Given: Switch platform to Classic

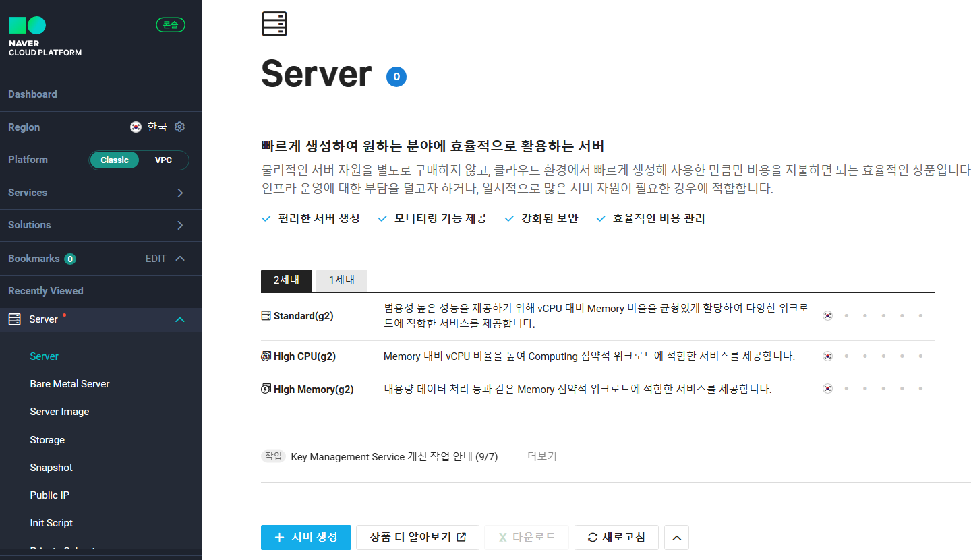Looking at the screenshot, I should tap(115, 160).
